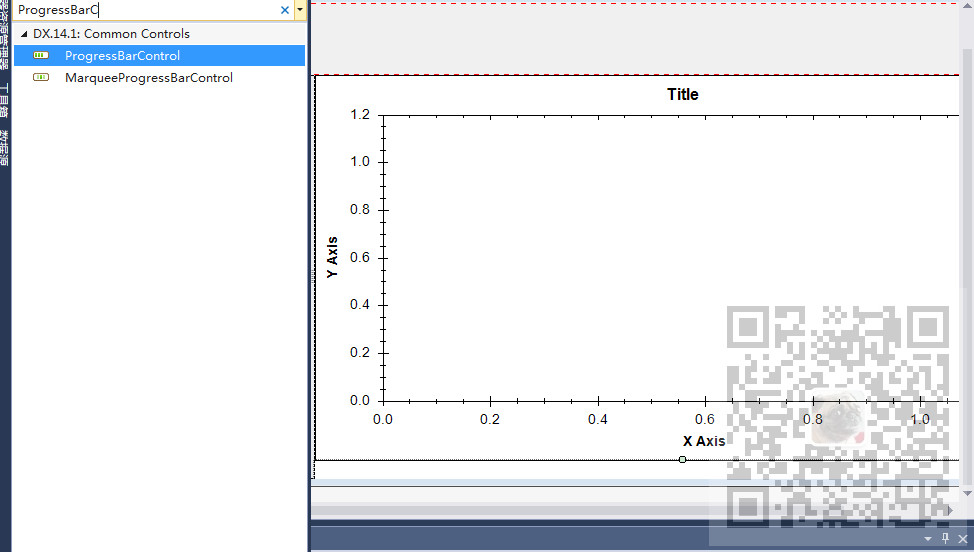The width and height of the screenshot is (974, 552).
Task: Click the MarqueeProgressBarControl item icon
Action: click(41, 78)
